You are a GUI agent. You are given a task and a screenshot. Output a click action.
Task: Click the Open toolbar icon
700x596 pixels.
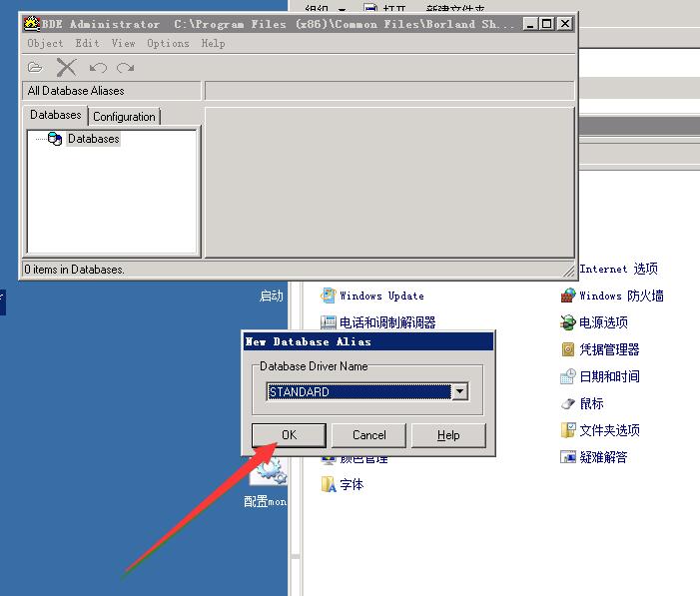click(x=35, y=67)
